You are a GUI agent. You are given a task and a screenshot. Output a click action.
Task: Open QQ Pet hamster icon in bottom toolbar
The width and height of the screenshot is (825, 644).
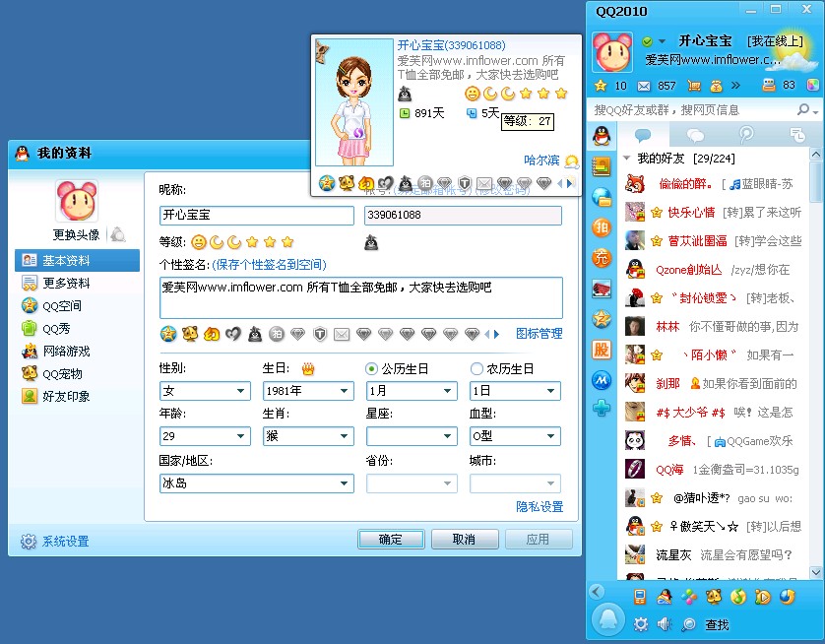point(713,598)
